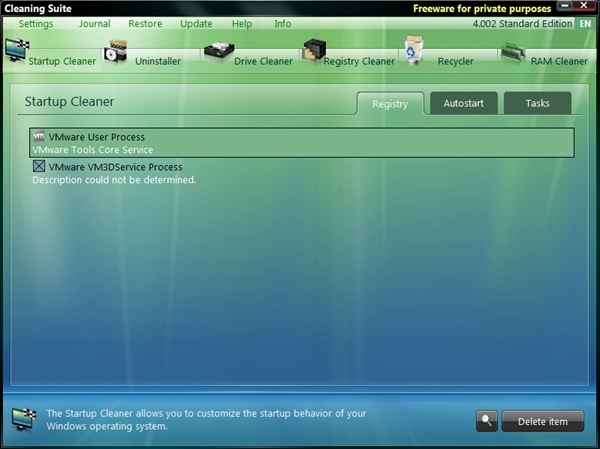
Task: Open the Uninstaller tool icon
Action: click(117, 52)
